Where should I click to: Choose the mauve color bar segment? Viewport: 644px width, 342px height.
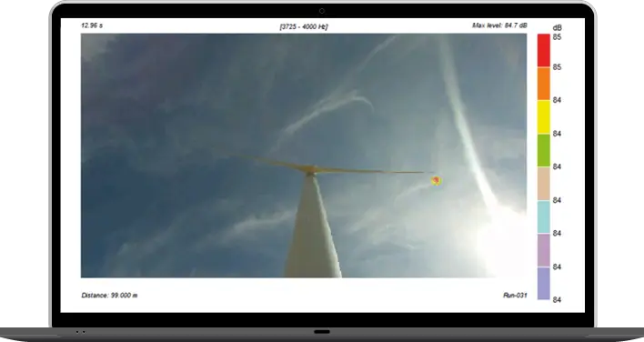pyautogui.click(x=543, y=250)
